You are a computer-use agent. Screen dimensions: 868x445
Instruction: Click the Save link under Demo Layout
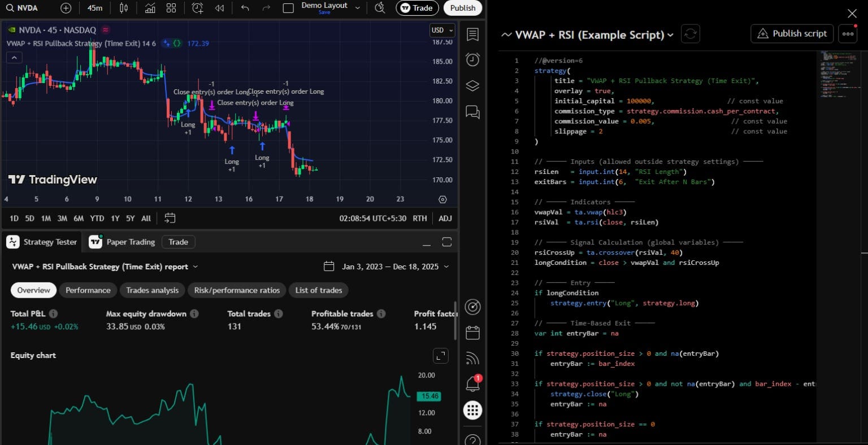(x=324, y=12)
